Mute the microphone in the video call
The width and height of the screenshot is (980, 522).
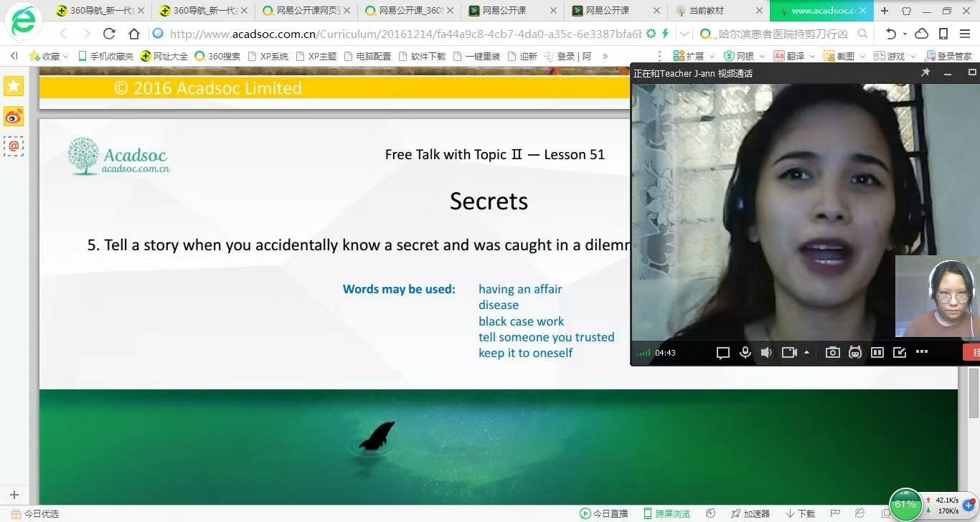(x=745, y=352)
